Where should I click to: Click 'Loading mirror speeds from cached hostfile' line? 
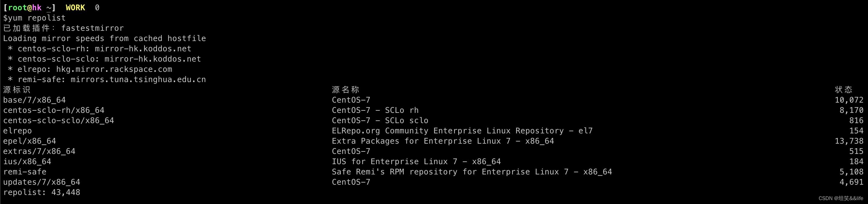point(105,38)
